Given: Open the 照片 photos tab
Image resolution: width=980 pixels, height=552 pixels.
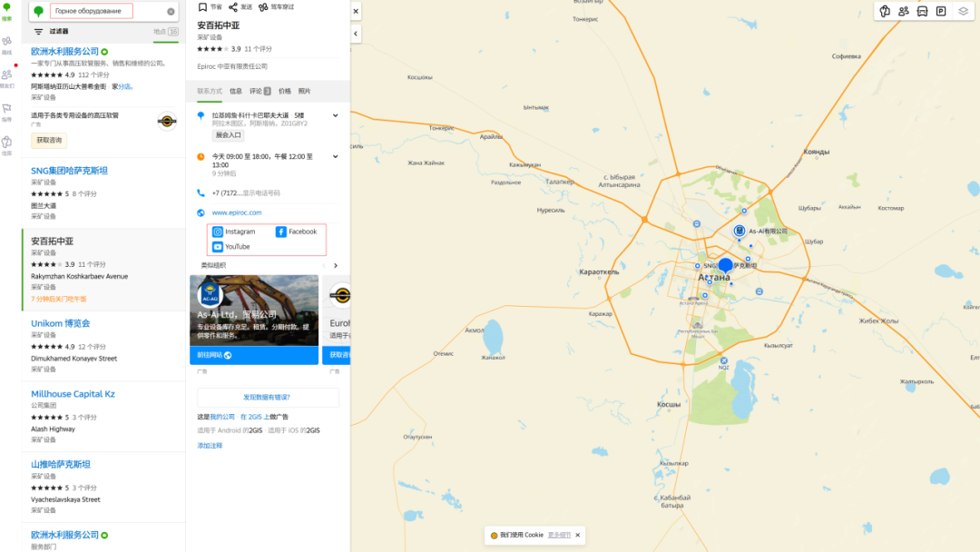Looking at the screenshot, I should click(304, 92).
